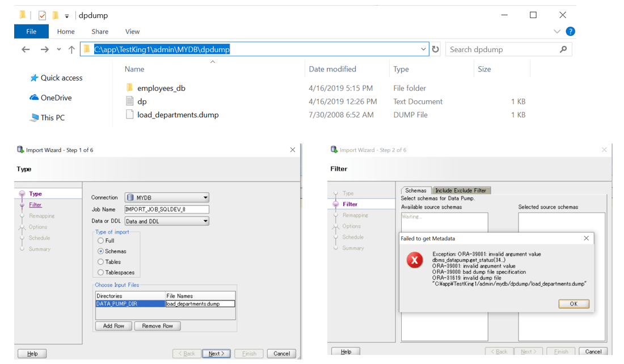Click the Filter step link
This screenshot has height=364, width=624.
[35, 205]
